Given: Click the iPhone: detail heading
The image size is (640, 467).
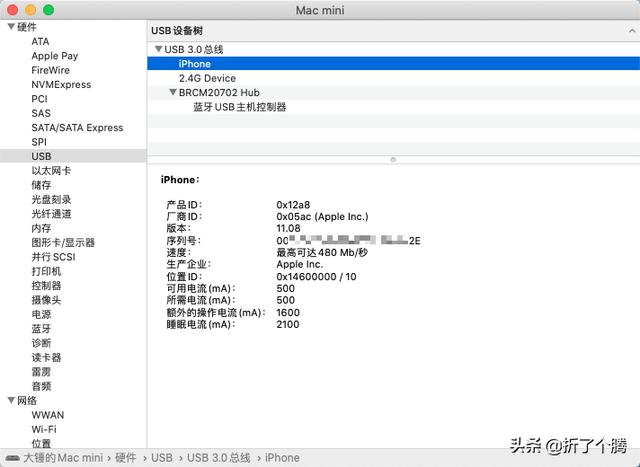Looking at the screenshot, I should (180, 180).
